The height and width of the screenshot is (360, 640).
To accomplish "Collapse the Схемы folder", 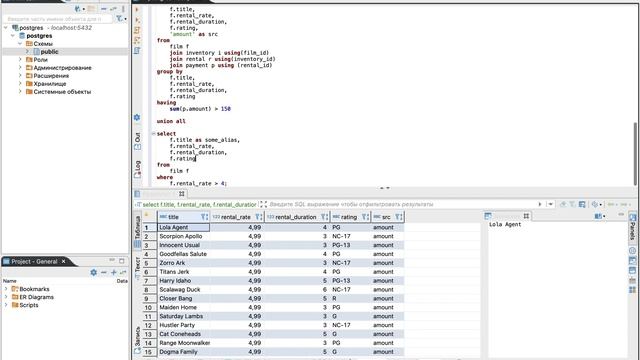I will [20, 44].
